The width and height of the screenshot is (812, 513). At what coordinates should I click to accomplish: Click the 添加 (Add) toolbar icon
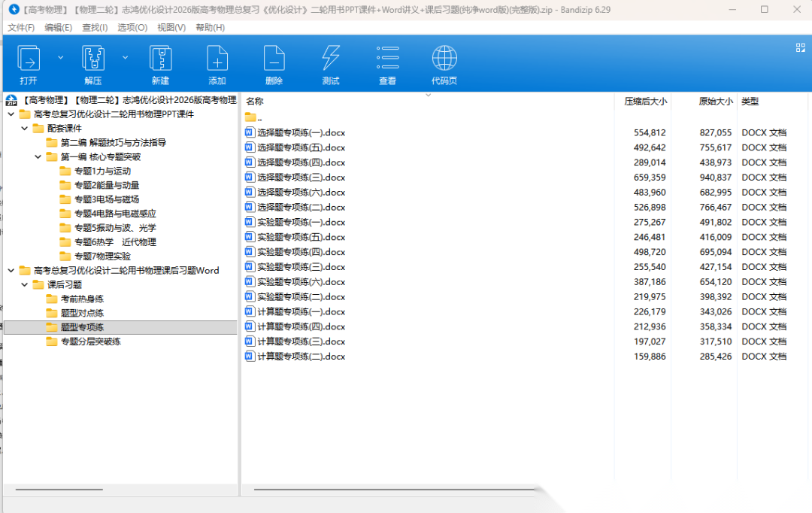tap(217, 59)
